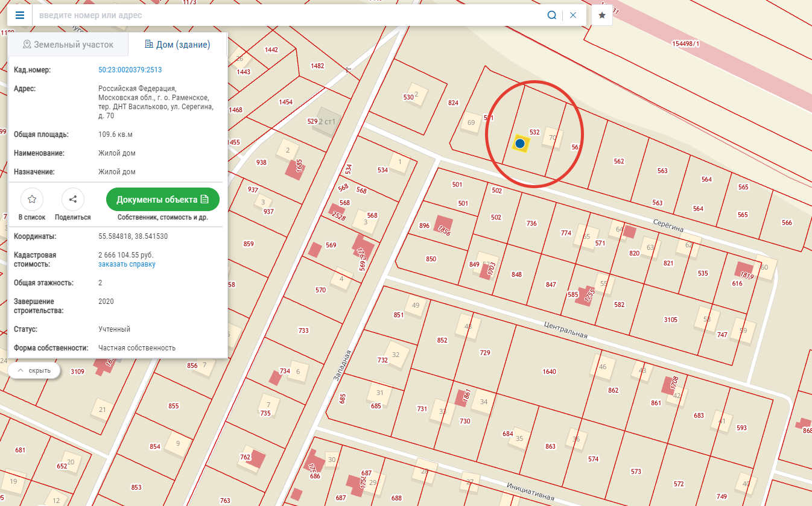This screenshot has width=812, height=506.
Task: Open favorites with the star button
Action: click(x=602, y=15)
